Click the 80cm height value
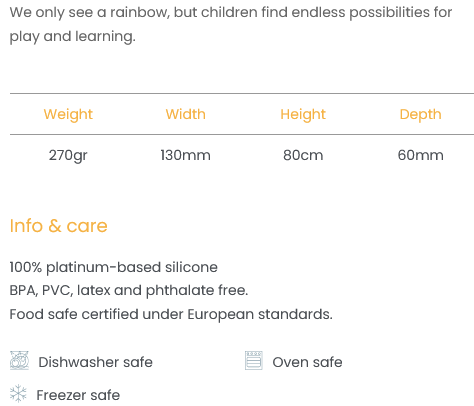Image resolution: width=474 pixels, height=406 pixels. 303,155
